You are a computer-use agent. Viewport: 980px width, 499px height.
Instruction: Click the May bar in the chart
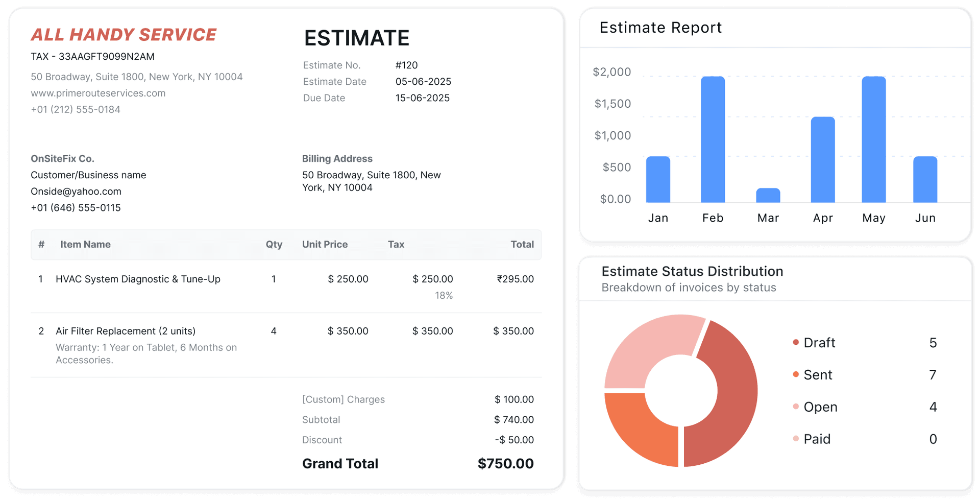pyautogui.click(x=873, y=139)
